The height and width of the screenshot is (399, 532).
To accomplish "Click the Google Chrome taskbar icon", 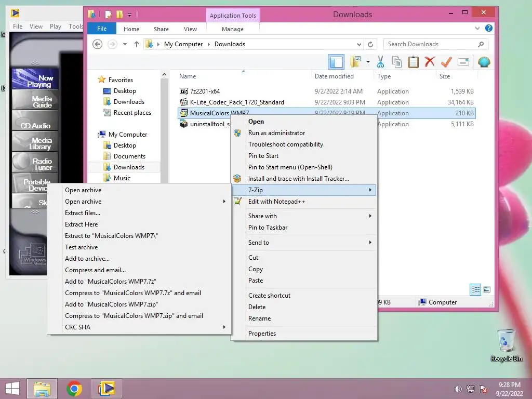I will point(74,389).
